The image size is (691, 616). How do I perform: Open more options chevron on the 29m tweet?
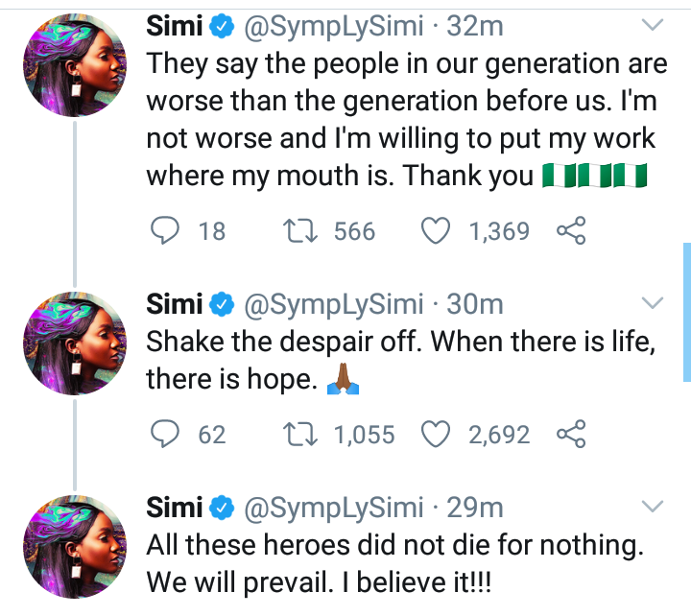[x=653, y=507]
